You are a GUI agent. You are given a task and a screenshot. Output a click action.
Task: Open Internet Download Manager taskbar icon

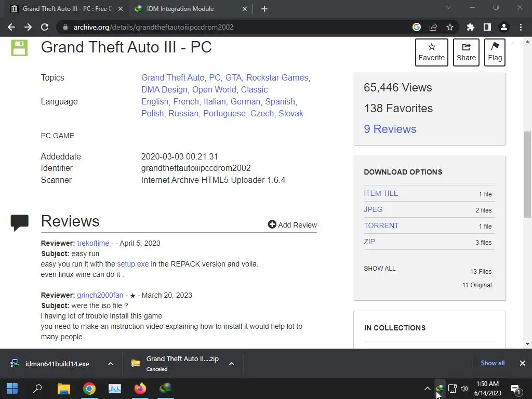pos(166,389)
